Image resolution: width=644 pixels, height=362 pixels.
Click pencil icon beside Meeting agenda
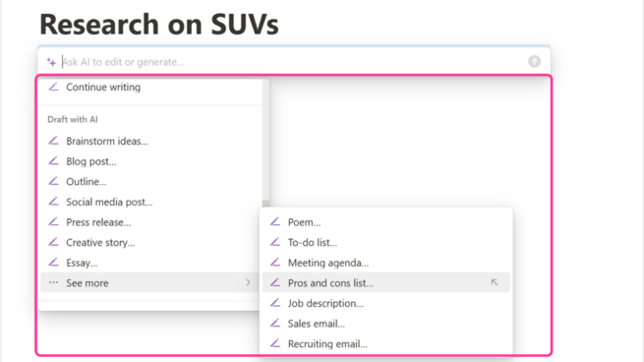tap(275, 262)
